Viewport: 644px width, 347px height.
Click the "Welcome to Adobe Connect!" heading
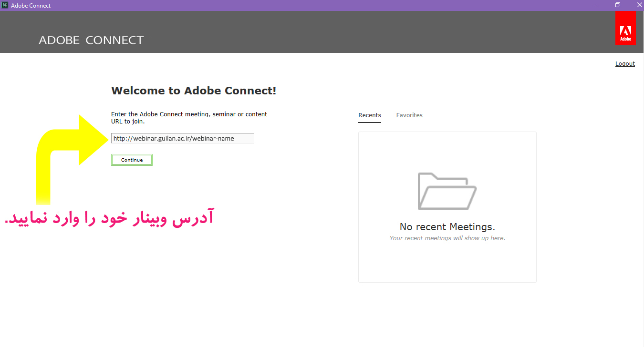click(194, 91)
